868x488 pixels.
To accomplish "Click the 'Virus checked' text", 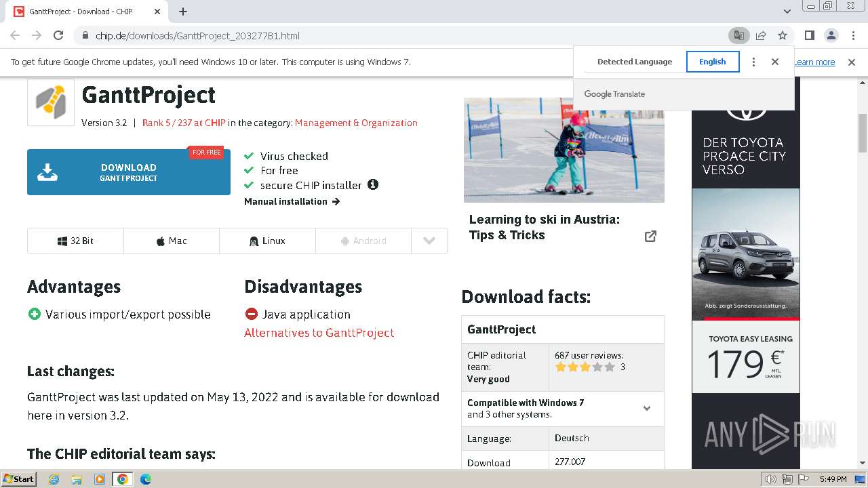I will [294, 156].
